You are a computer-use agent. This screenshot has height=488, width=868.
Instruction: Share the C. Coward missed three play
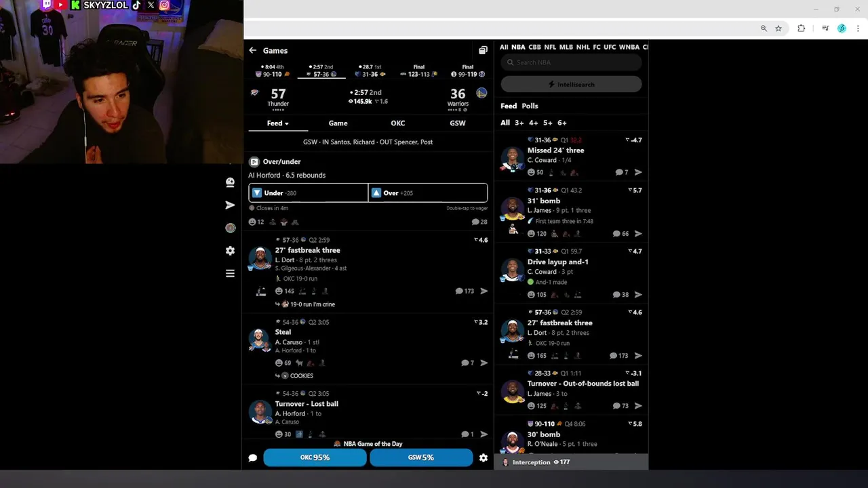tap(638, 172)
